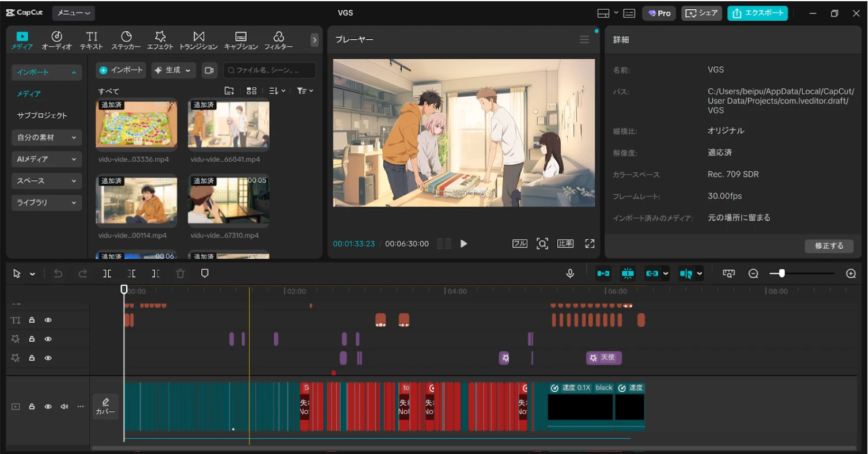Image resolution: width=868 pixels, height=454 pixels.
Task: Click the 修正する button
Action: pos(829,246)
